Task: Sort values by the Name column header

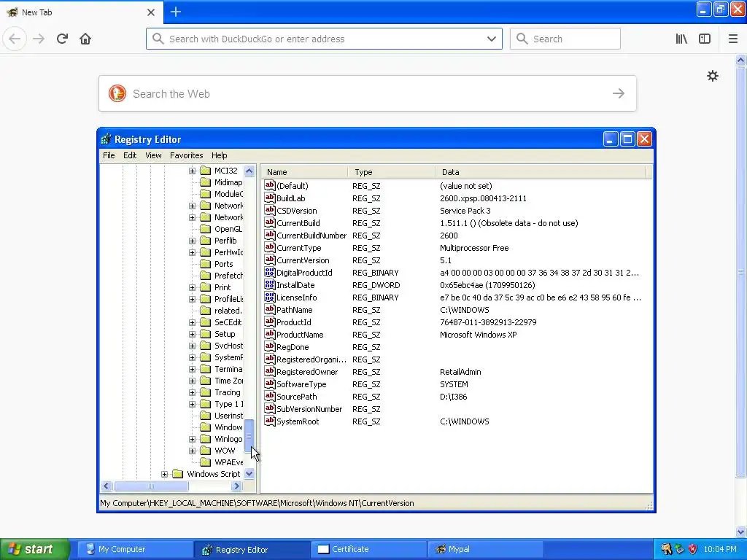Action: point(304,172)
